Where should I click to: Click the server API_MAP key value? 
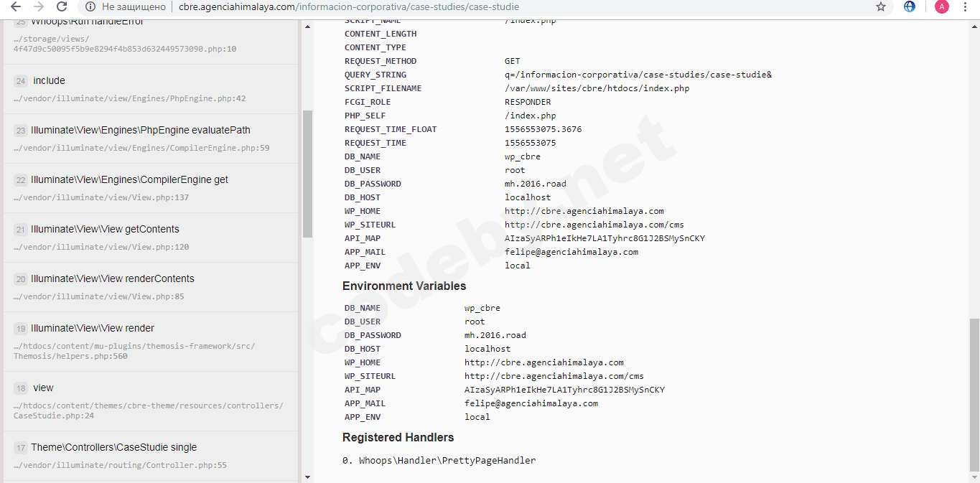click(x=605, y=239)
